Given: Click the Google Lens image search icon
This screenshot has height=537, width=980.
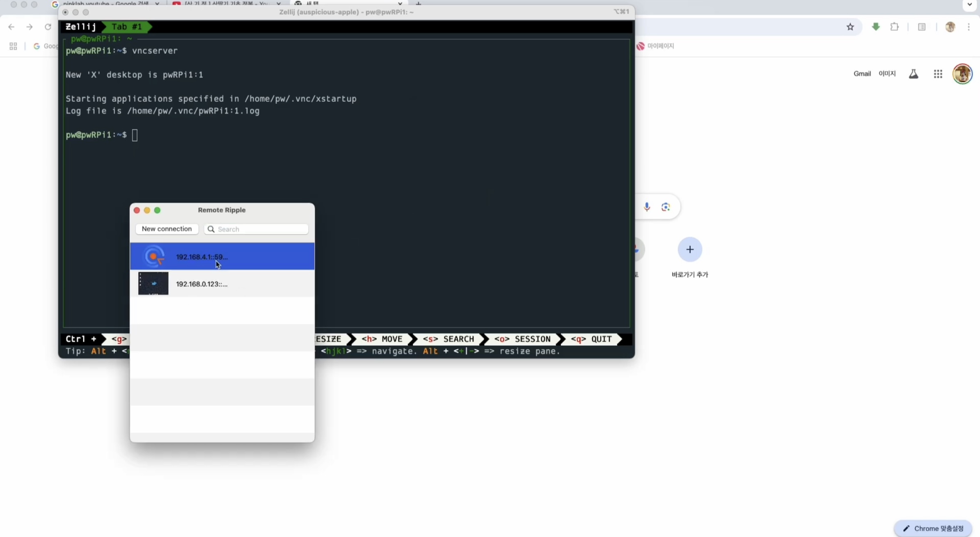Looking at the screenshot, I should coord(666,207).
